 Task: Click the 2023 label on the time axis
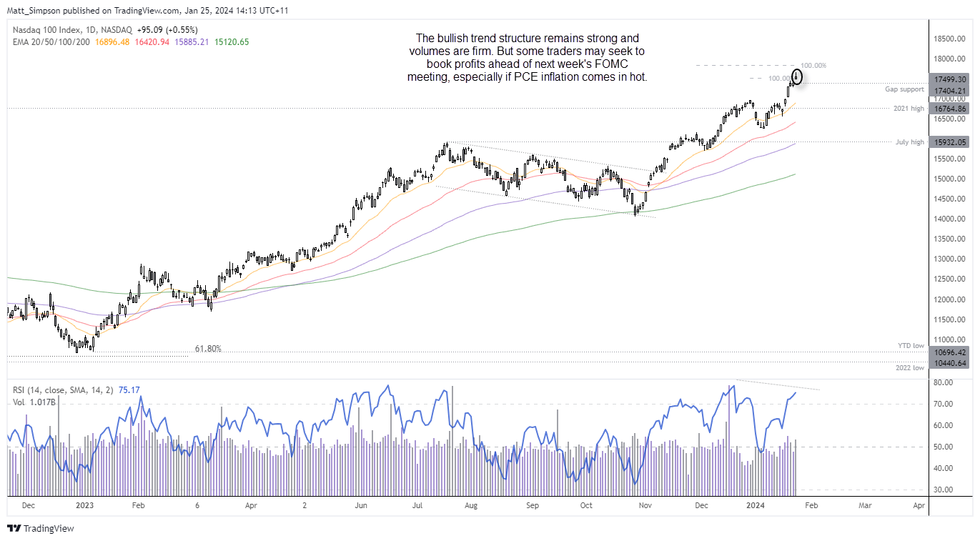pyautogui.click(x=84, y=505)
